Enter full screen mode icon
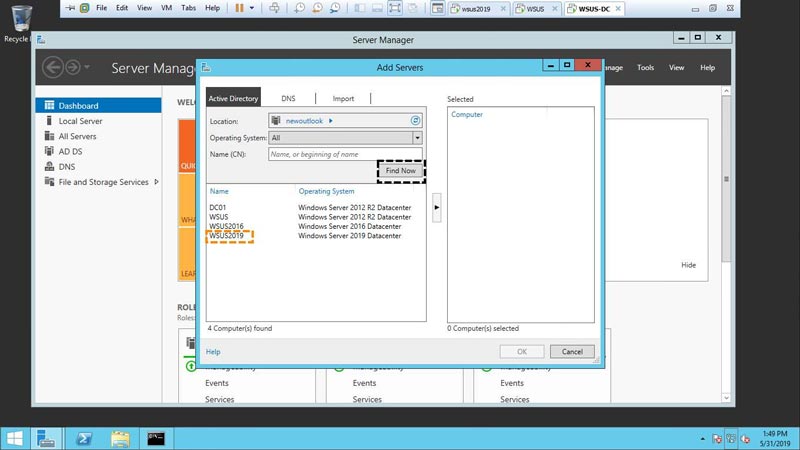This screenshot has height=450, width=800. point(395,8)
